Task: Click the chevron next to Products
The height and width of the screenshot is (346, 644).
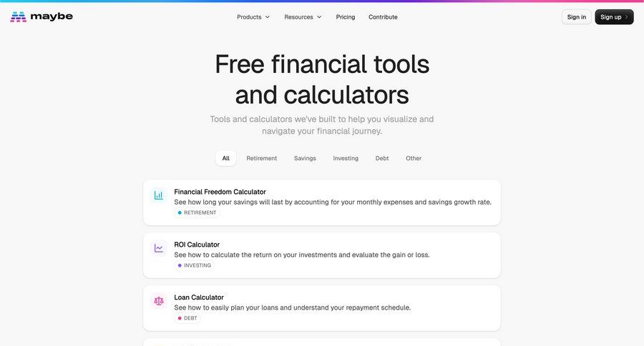Action: tap(268, 17)
